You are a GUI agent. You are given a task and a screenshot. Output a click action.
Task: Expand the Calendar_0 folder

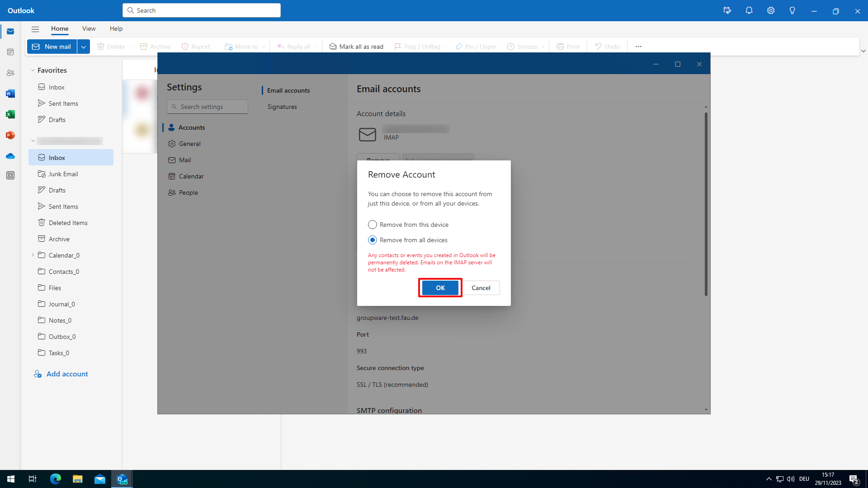33,255
